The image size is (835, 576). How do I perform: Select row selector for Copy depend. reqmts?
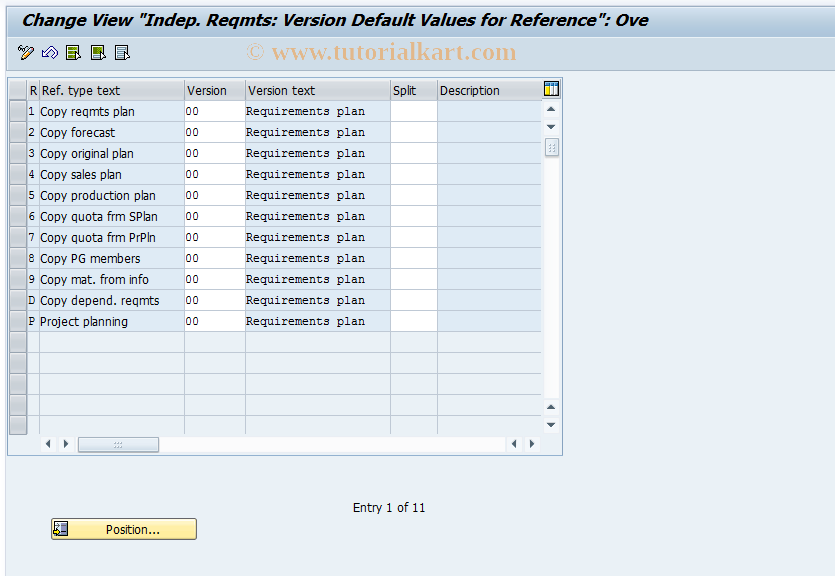[18, 300]
